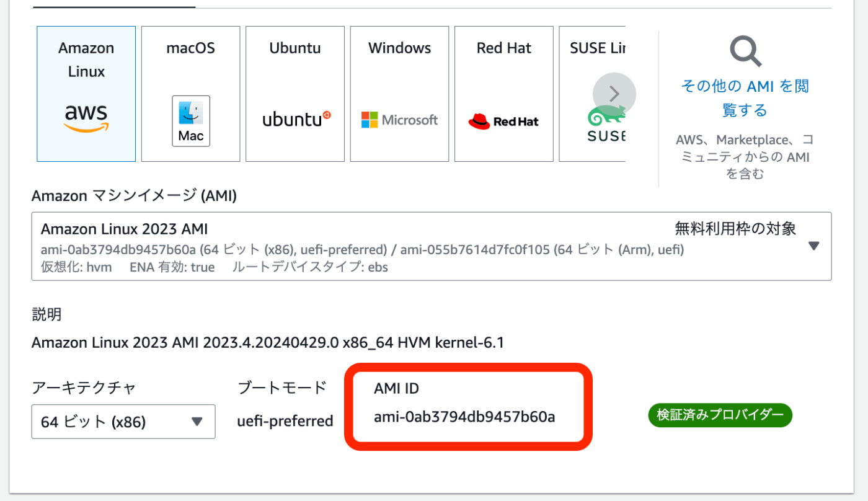The width and height of the screenshot is (868, 501).
Task: Click the aws logo icon
Action: 86,118
